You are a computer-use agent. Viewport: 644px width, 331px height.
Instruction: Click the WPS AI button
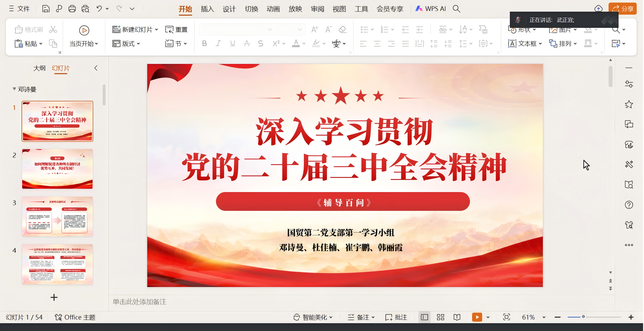[430, 9]
